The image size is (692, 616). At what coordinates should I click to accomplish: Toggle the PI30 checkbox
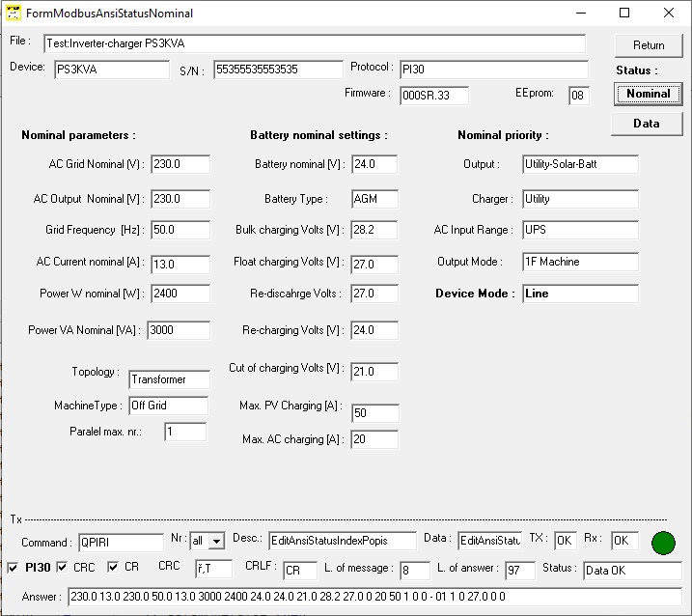pos(13,567)
